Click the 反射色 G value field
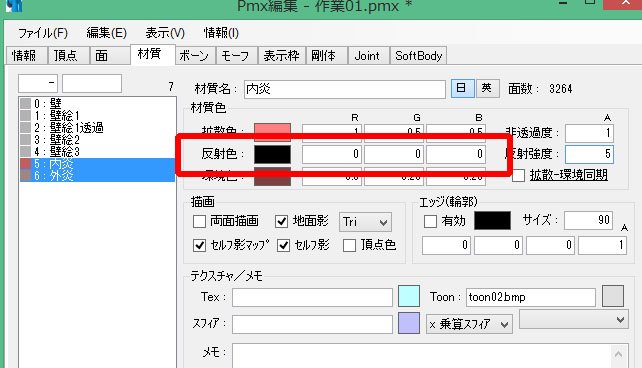The image size is (642, 368). (x=393, y=154)
